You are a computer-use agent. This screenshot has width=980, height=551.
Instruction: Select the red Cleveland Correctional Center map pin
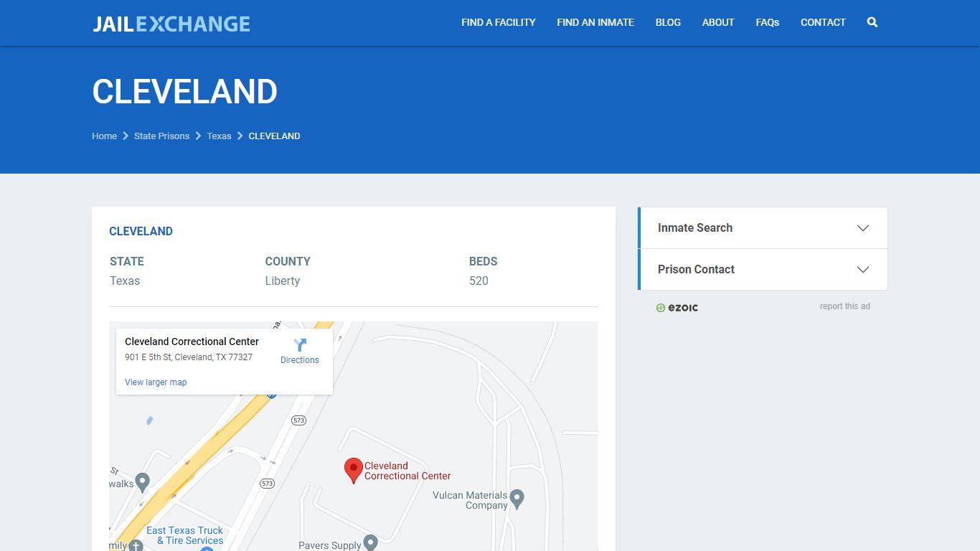click(353, 471)
